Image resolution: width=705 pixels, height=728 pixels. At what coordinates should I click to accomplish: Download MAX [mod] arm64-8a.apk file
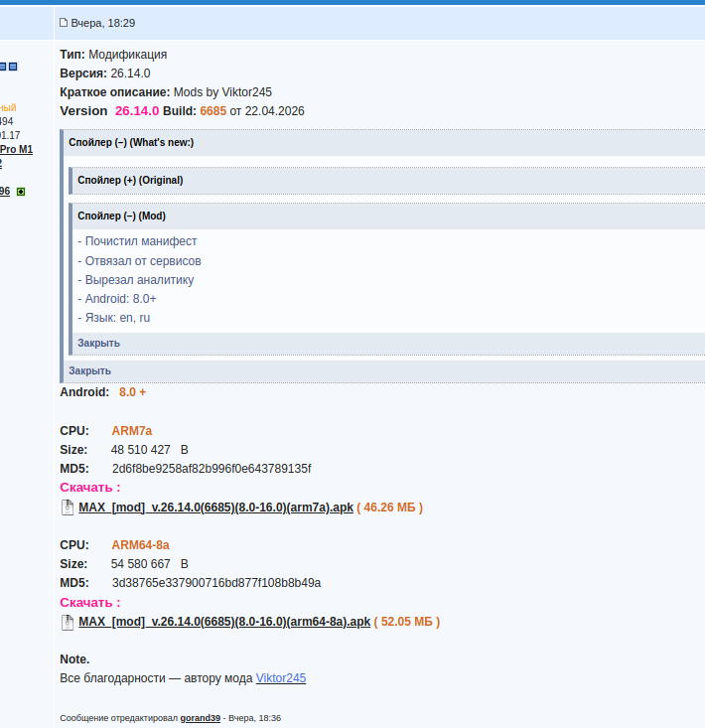tap(224, 622)
